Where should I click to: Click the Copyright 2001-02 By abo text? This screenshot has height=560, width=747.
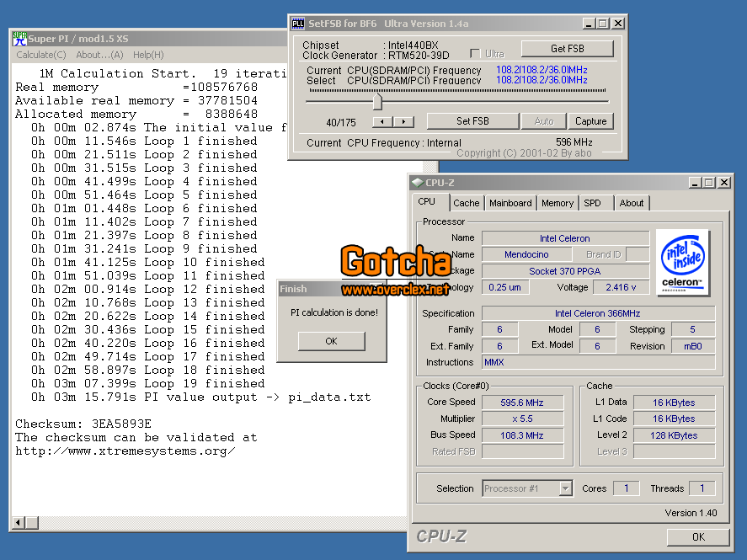524,153
